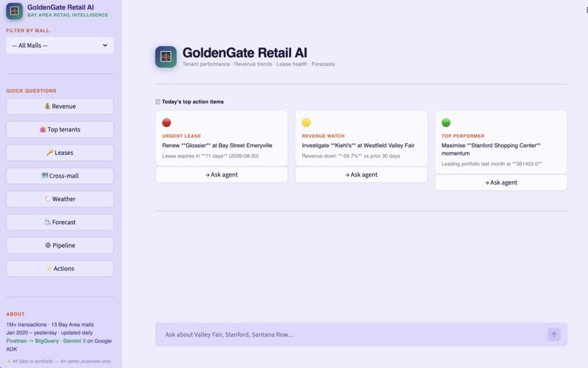Click the shopping bags icon on Top tenants
The height and width of the screenshot is (368, 588).
coord(43,129)
